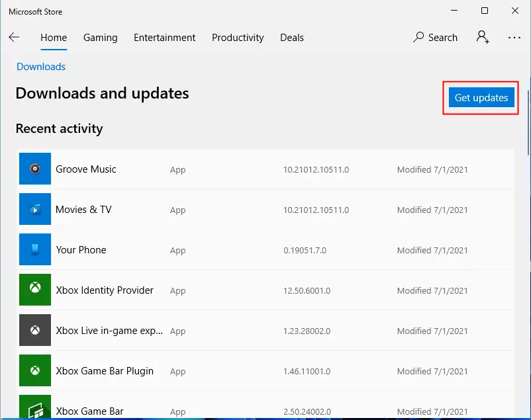
Task: Click the Xbox Game Bar Plugin icon
Action: coord(35,370)
